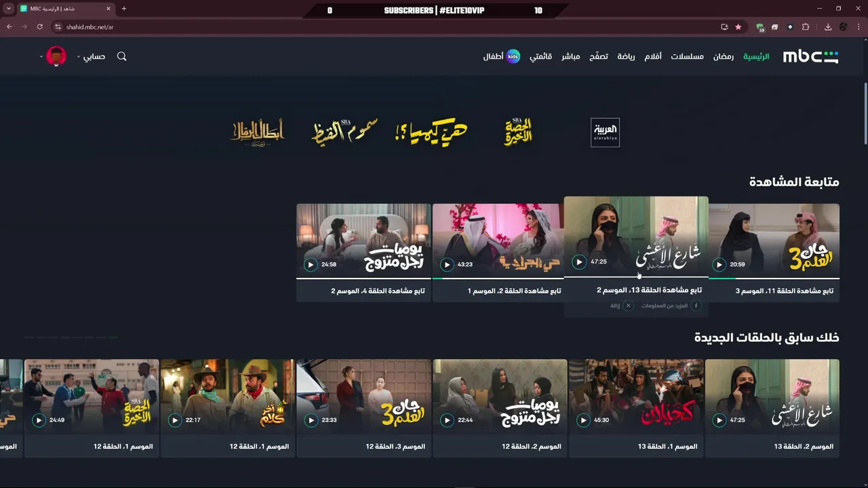Open الحصة الأخيرة logo in the logo strip
This screenshot has height=488, width=868.
tap(518, 131)
